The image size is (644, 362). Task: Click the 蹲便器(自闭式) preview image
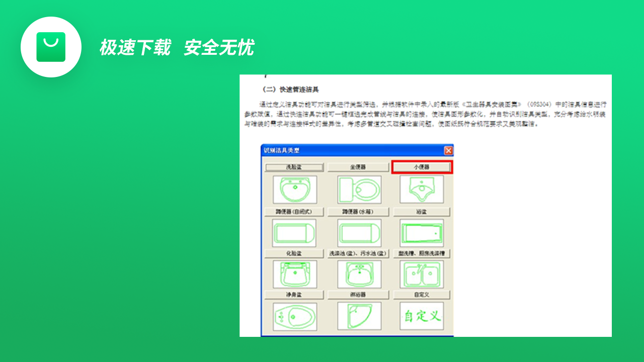point(295,233)
